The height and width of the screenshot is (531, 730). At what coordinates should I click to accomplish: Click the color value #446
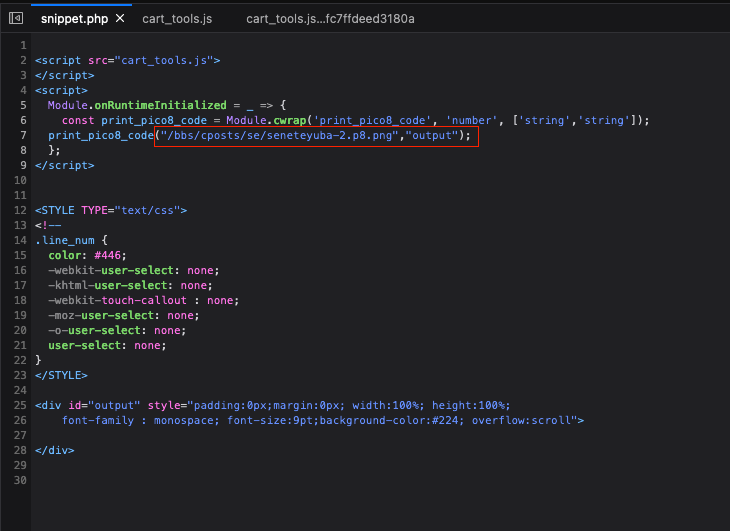point(108,255)
